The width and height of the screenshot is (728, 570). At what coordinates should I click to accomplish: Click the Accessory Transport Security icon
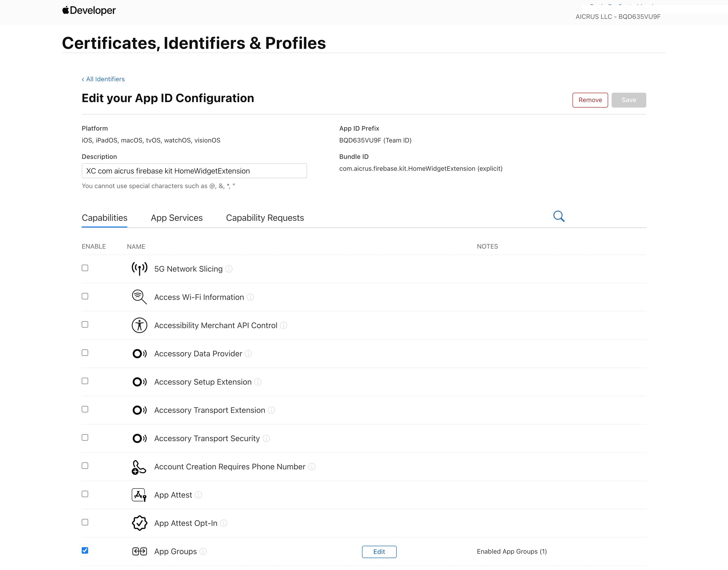point(139,438)
